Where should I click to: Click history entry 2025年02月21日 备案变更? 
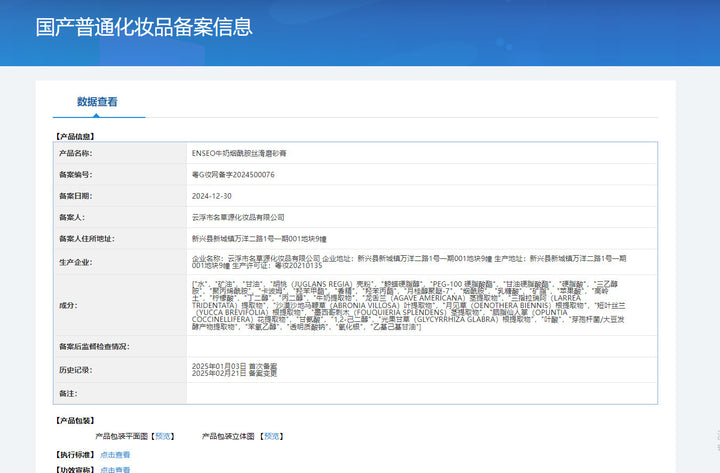click(234, 373)
